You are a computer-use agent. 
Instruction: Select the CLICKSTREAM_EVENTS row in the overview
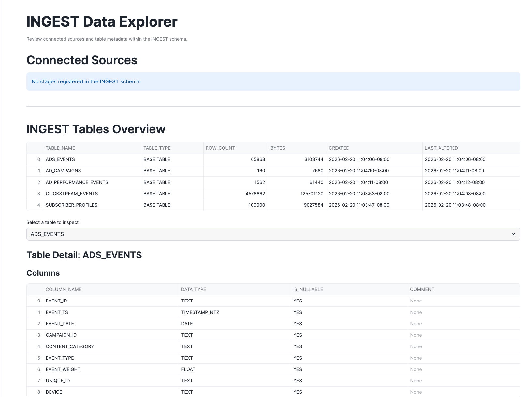tap(72, 193)
